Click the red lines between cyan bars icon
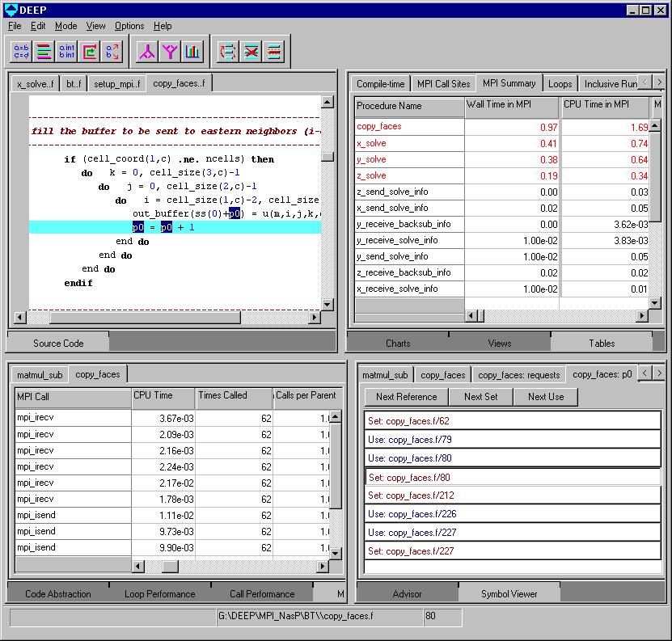 (x=274, y=52)
